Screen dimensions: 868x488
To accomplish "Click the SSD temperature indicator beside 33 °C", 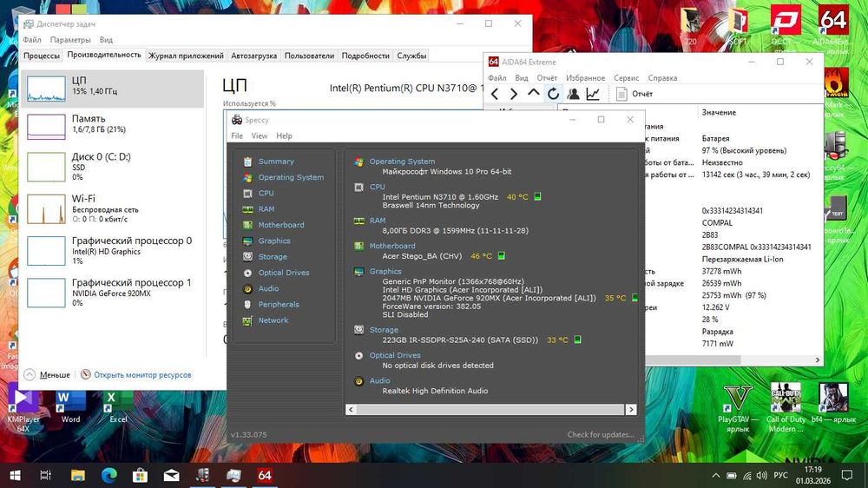I will [x=577, y=340].
